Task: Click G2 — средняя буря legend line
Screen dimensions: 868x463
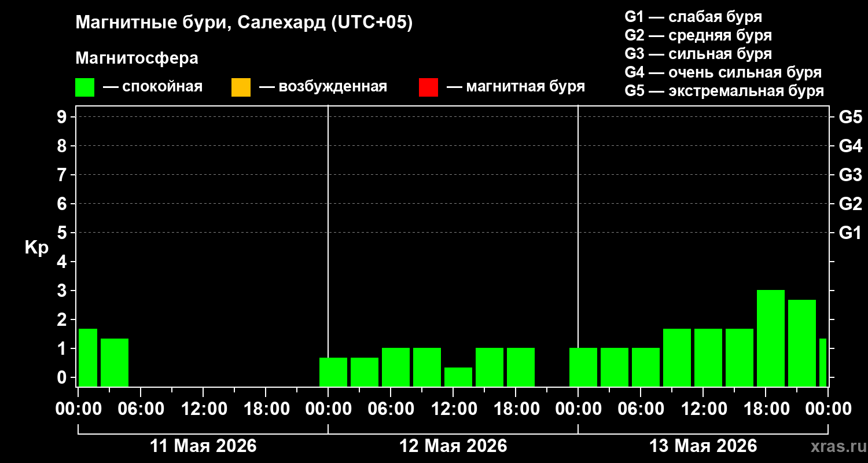Action: pos(698,35)
